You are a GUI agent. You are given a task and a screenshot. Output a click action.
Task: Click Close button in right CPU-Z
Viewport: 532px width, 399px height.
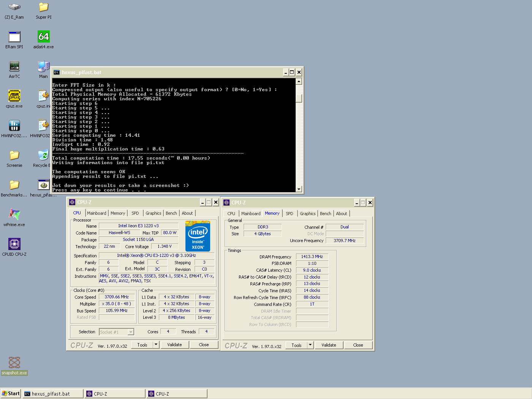point(358,345)
